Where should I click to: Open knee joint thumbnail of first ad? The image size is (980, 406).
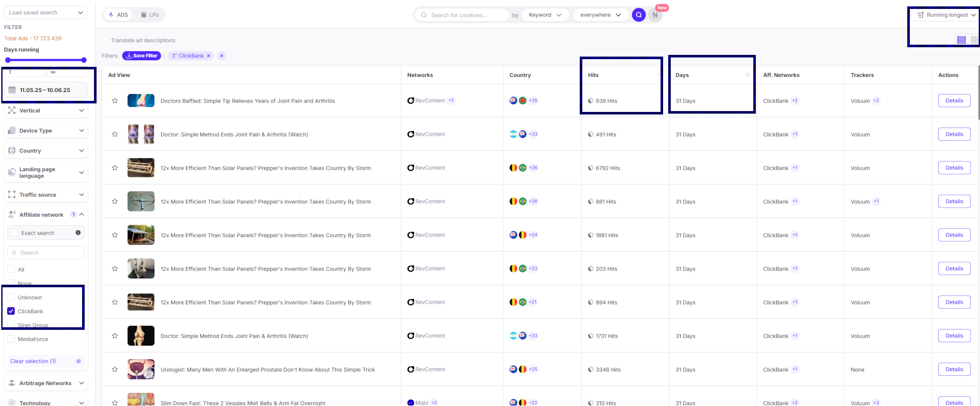[141, 101]
